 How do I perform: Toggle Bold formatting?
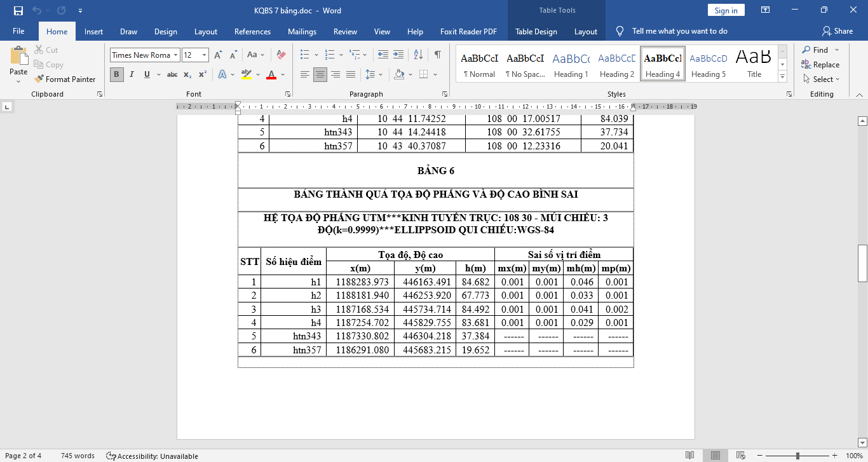(116, 74)
